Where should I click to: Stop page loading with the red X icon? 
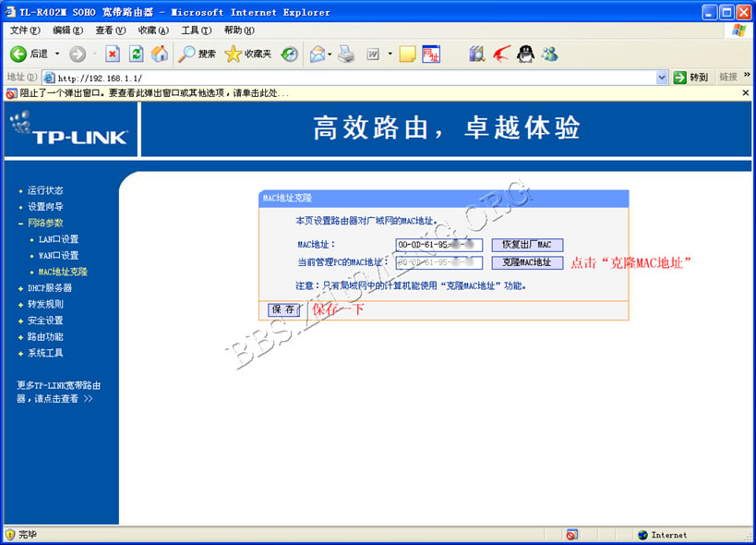pos(113,54)
